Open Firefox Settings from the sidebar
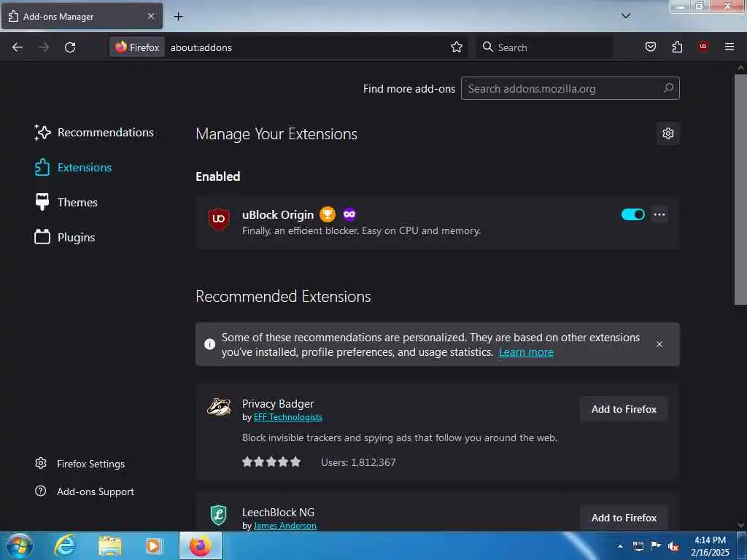 (x=80, y=464)
